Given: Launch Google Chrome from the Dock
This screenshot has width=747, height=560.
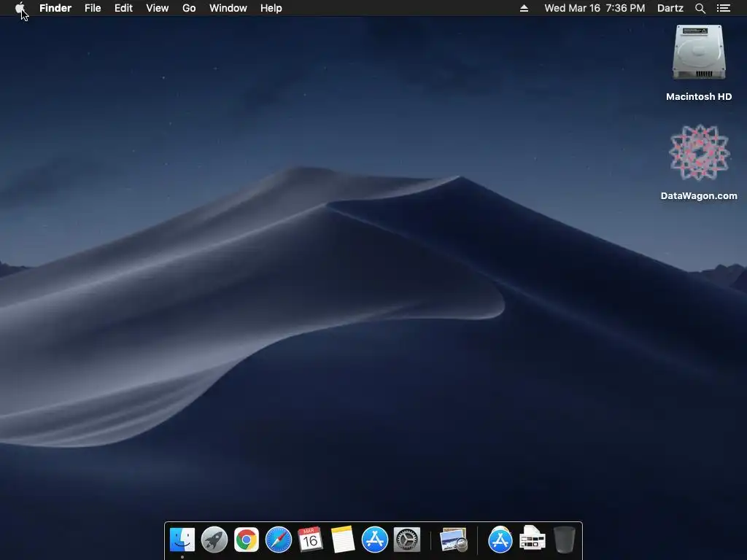Looking at the screenshot, I should pyautogui.click(x=247, y=540).
